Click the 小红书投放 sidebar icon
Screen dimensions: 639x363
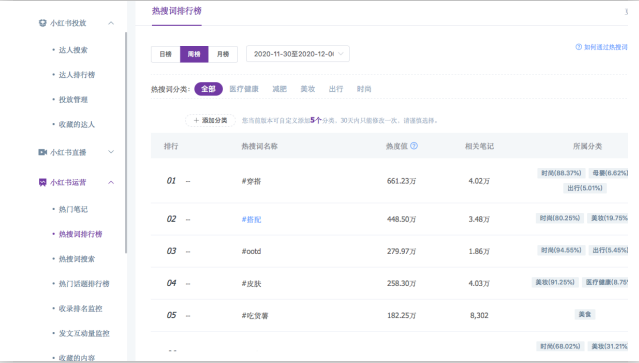[42, 23]
